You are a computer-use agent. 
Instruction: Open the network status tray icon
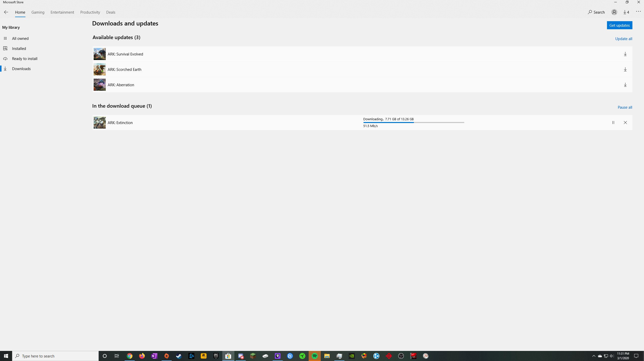point(606,356)
